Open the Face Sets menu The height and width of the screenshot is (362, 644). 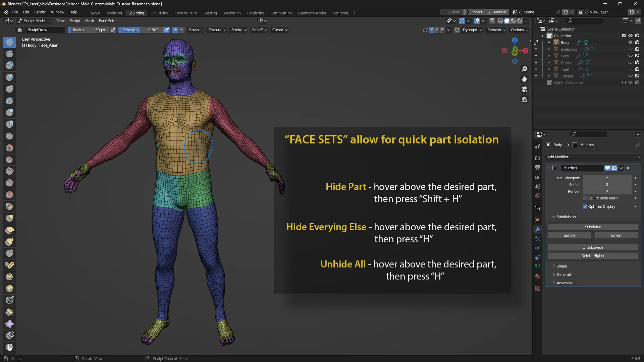pyautogui.click(x=107, y=21)
